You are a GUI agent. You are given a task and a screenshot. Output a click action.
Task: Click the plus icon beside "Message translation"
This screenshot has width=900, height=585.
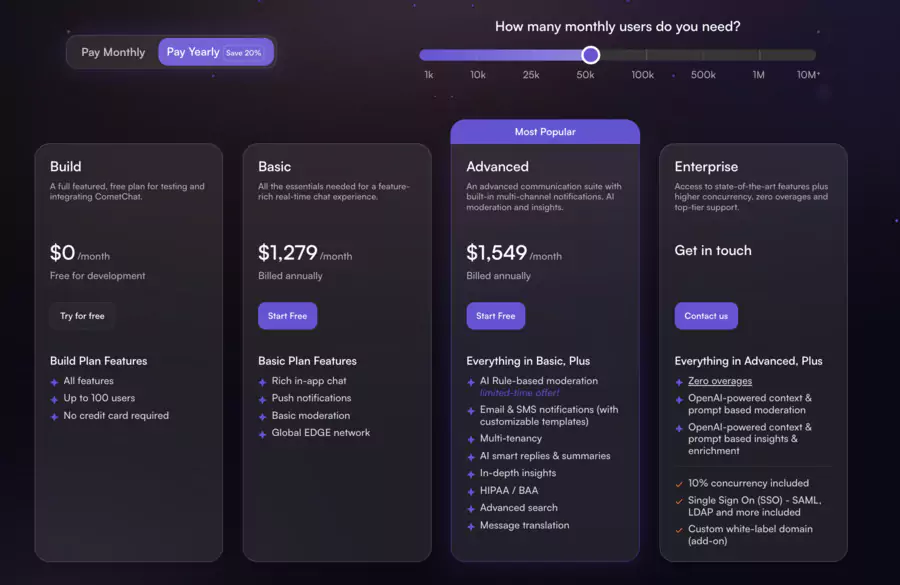tap(469, 524)
